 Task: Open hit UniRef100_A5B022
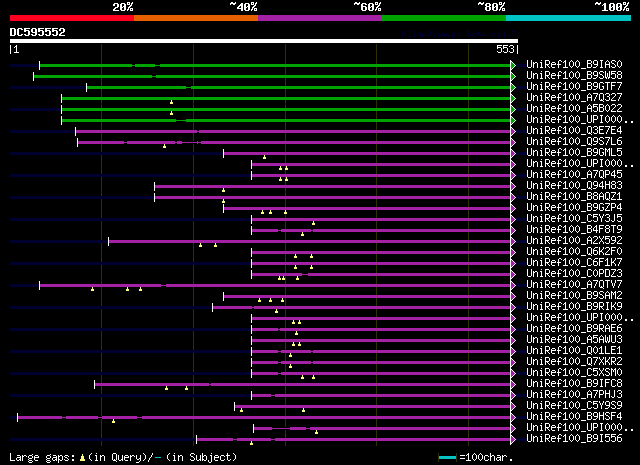tap(574, 108)
